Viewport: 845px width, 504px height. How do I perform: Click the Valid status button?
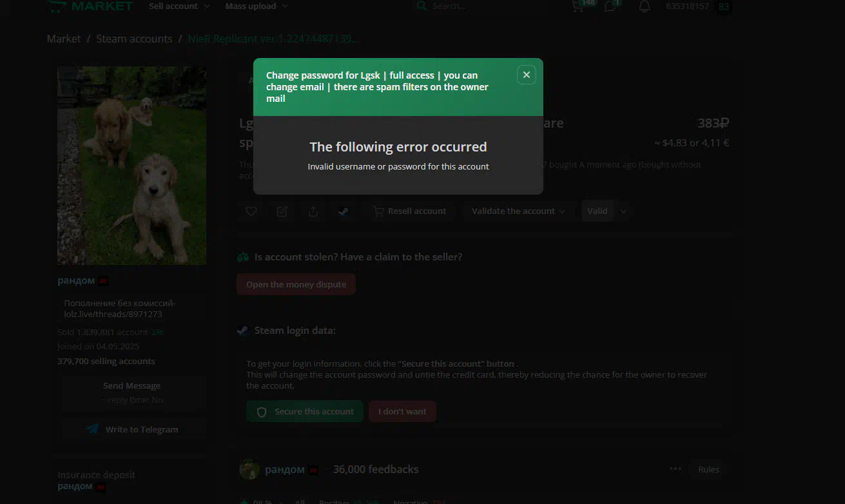click(597, 211)
